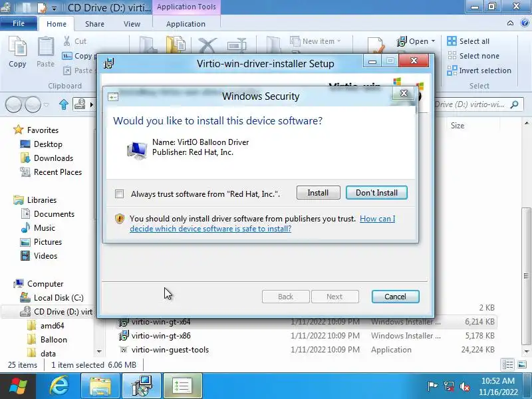Screen dimensions: 532x399
Task: Click the muted speaker tray icon
Action: click(464, 386)
